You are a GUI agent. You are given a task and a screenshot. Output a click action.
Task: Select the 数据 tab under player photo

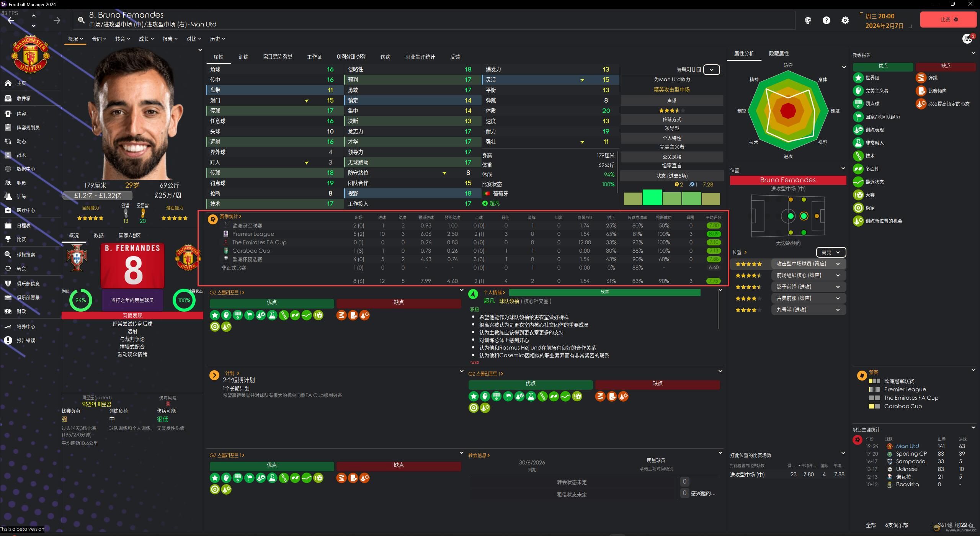click(99, 235)
